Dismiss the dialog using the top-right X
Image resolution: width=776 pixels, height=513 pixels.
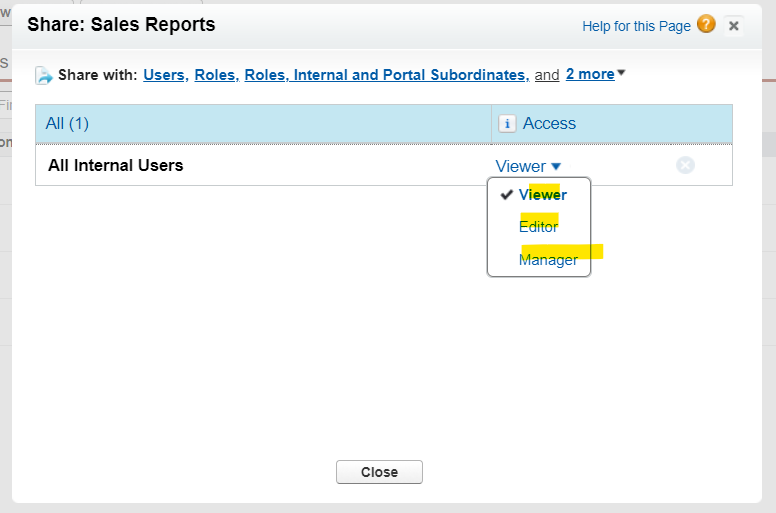click(734, 26)
